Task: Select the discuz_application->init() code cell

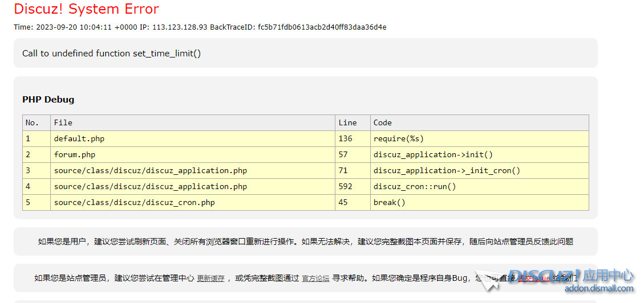Action: pyautogui.click(x=479, y=154)
